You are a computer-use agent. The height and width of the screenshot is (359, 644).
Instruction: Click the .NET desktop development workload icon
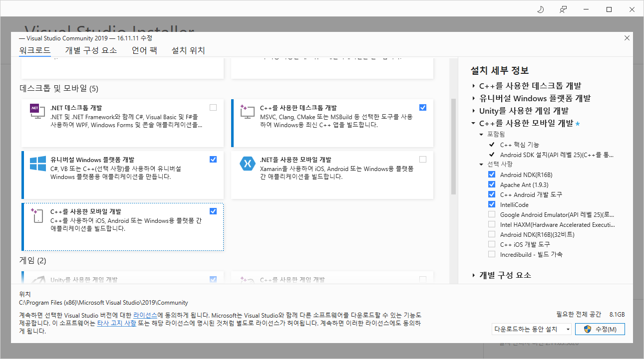pyautogui.click(x=37, y=111)
